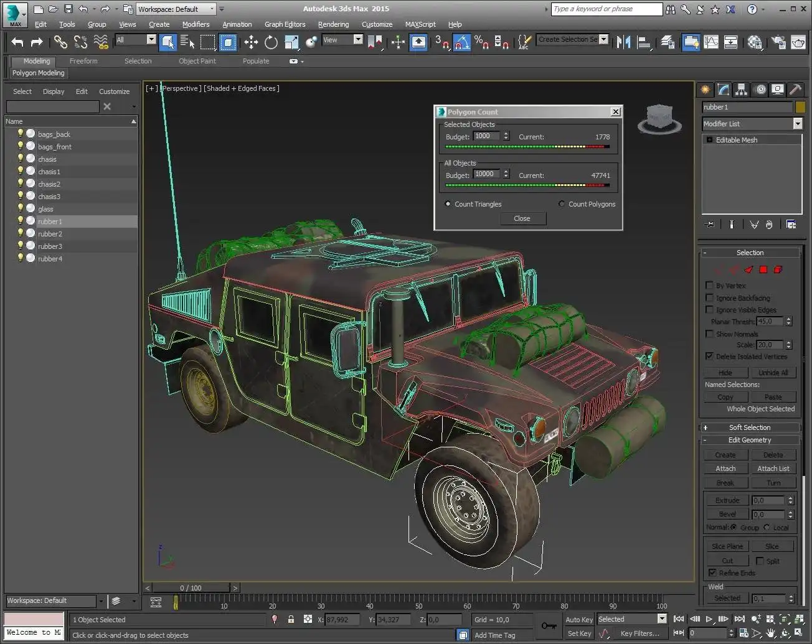
Task: Enable the By Vertex checkbox
Action: (709, 286)
